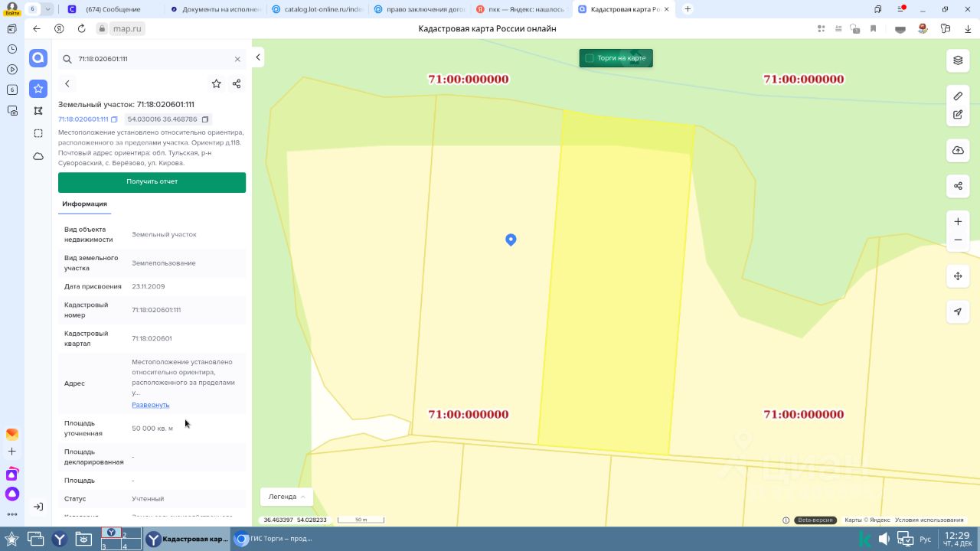Screen dimensions: 980x551
Task: Switch to the Информация tab
Action: point(84,204)
